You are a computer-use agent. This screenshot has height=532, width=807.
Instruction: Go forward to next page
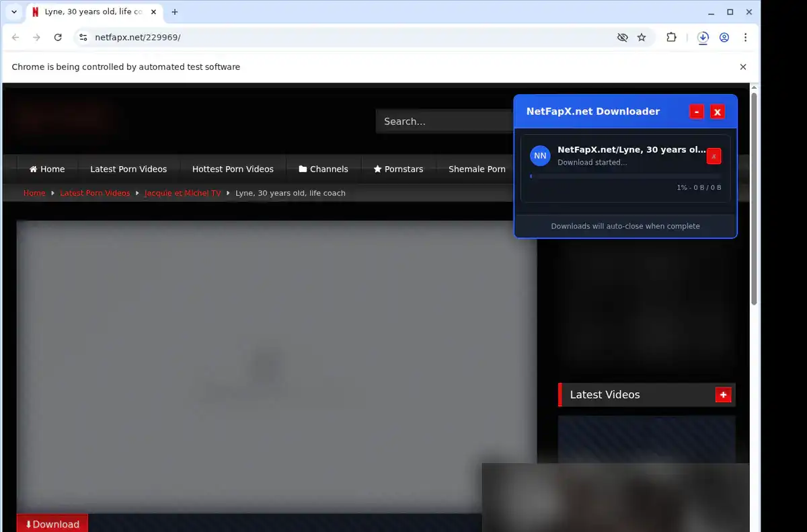click(37, 38)
